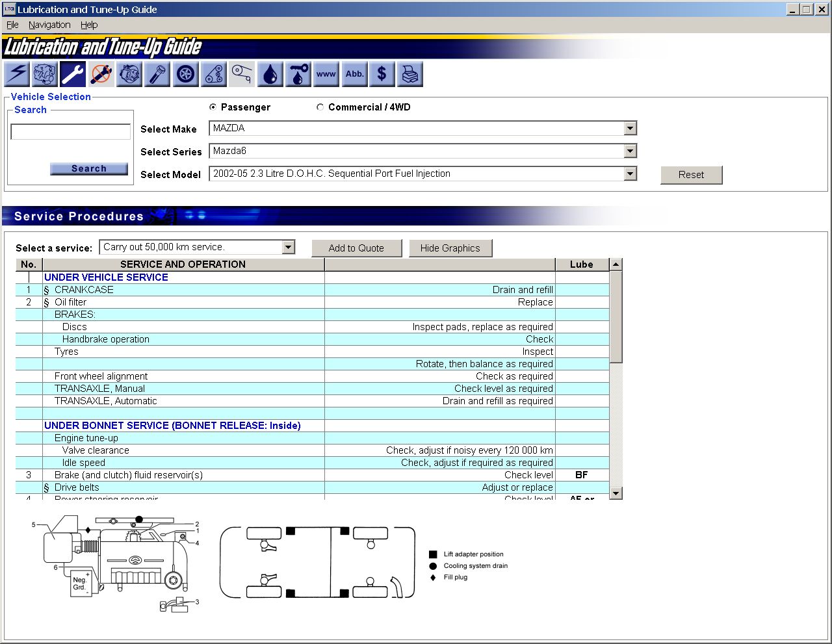This screenshot has height=644, width=832.
Task: Click the No. column header
Action: (29, 264)
